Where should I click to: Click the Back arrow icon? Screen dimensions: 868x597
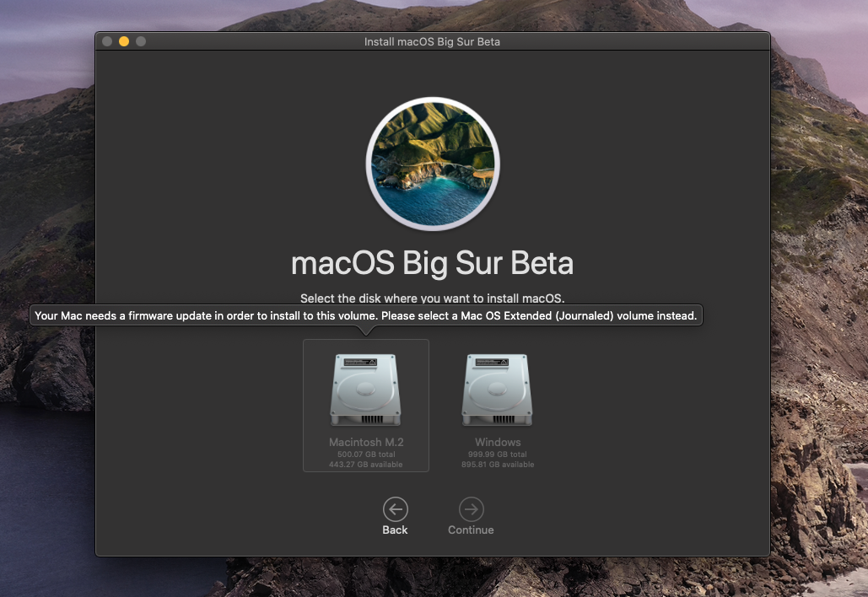(396, 509)
